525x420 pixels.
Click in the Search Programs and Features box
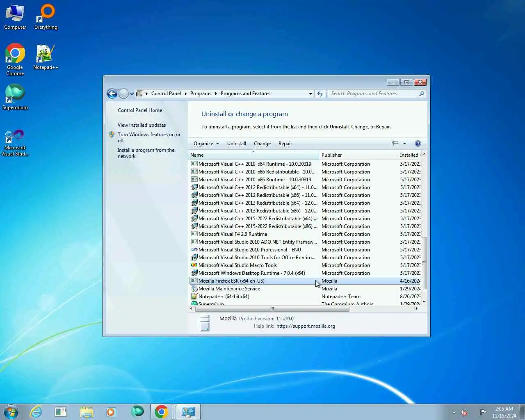coord(372,94)
